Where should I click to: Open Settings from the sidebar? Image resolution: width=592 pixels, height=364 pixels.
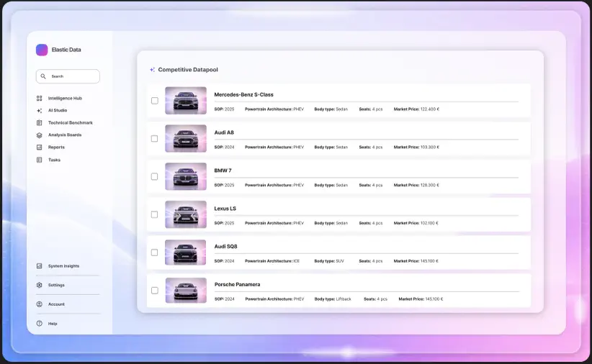56,285
